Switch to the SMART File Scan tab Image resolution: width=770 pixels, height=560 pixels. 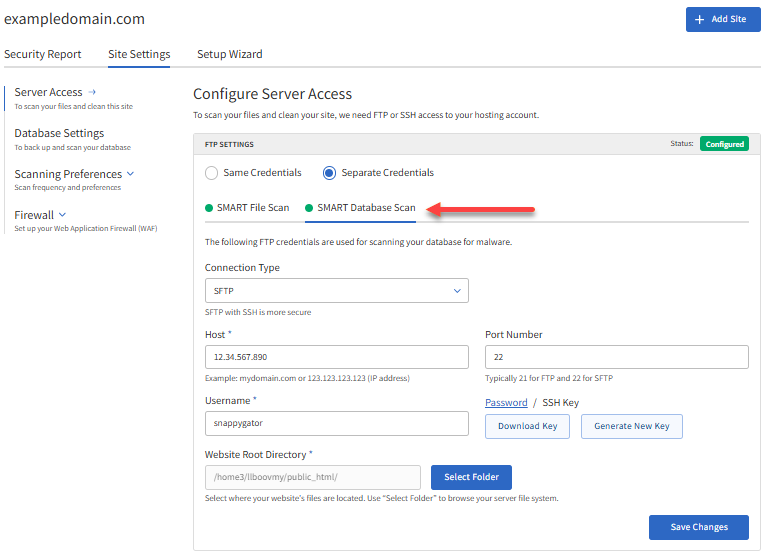pos(247,208)
